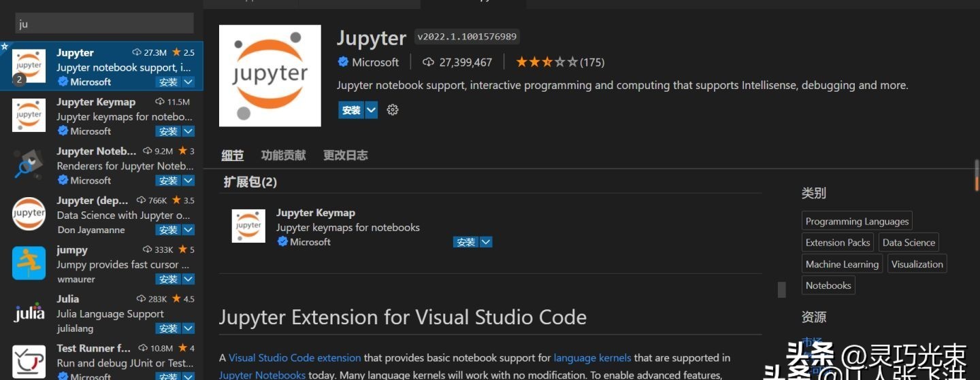The height and width of the screenshot is (380, 980).
Task: Open install dropdown for Jupyter Keymap pack item
Action: tap(485, 242)
